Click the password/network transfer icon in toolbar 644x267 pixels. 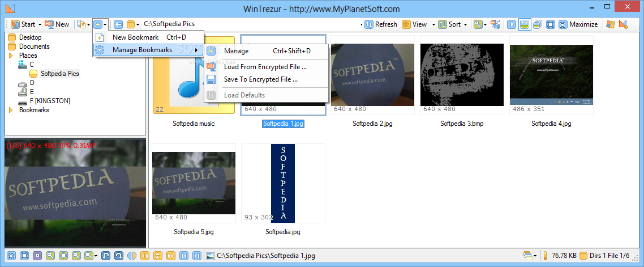click(495, 24)
